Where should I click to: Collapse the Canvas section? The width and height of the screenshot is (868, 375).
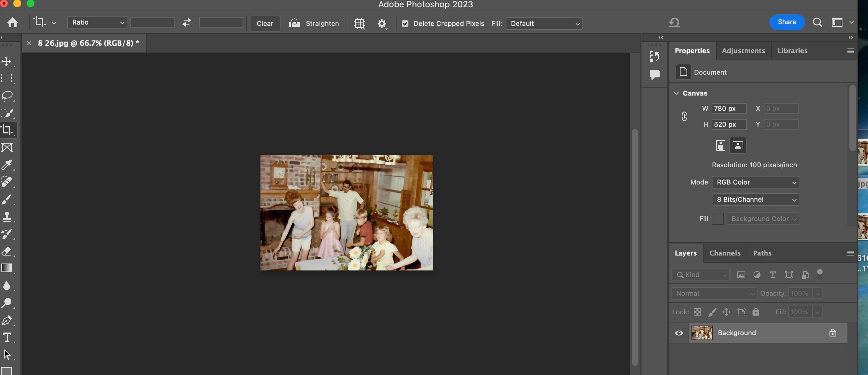coord(676,93)
